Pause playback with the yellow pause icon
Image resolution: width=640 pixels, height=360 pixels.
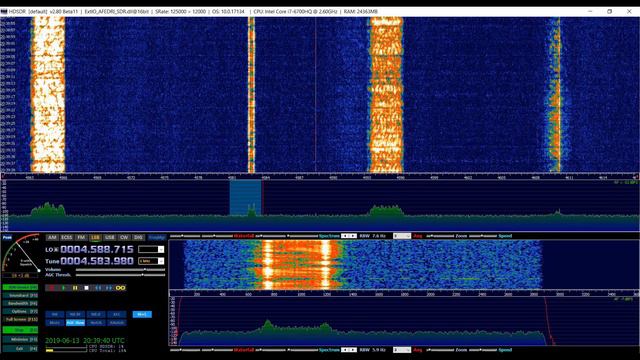coord(75,288)
